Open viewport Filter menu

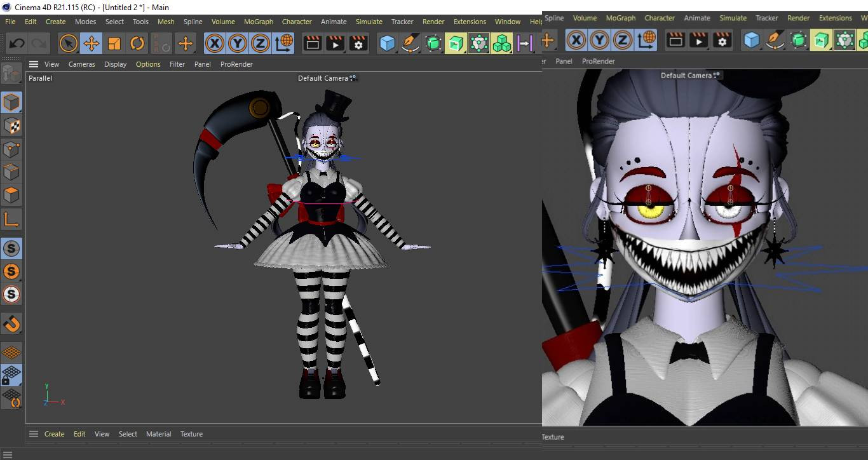(177, 64)
